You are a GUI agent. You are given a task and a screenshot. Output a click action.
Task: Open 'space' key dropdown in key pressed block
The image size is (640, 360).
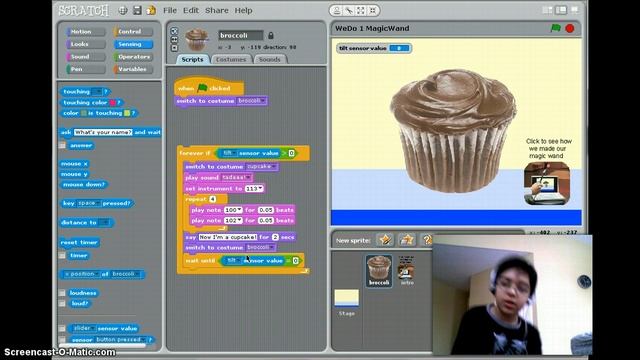(89, 203)
